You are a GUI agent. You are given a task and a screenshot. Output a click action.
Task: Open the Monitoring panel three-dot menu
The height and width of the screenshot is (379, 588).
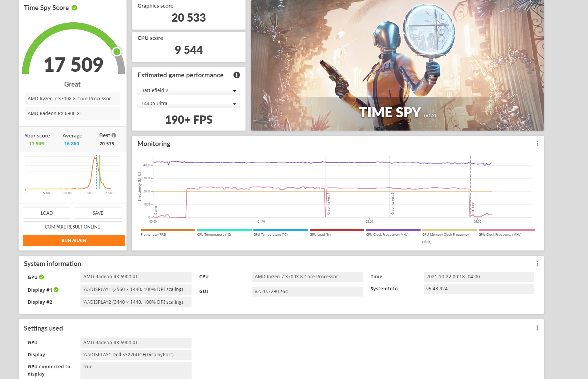(x=537, y=144)
